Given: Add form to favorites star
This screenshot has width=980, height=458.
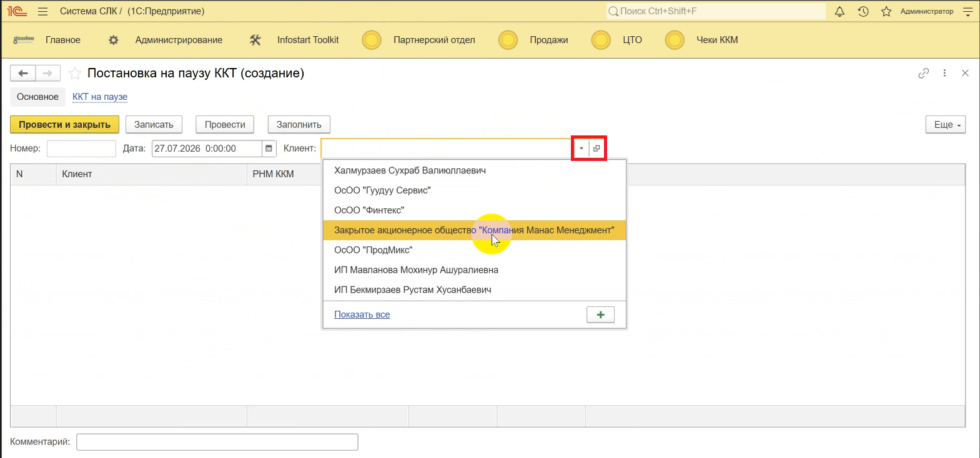Looking at the screenshot, I should click(75, 73).
